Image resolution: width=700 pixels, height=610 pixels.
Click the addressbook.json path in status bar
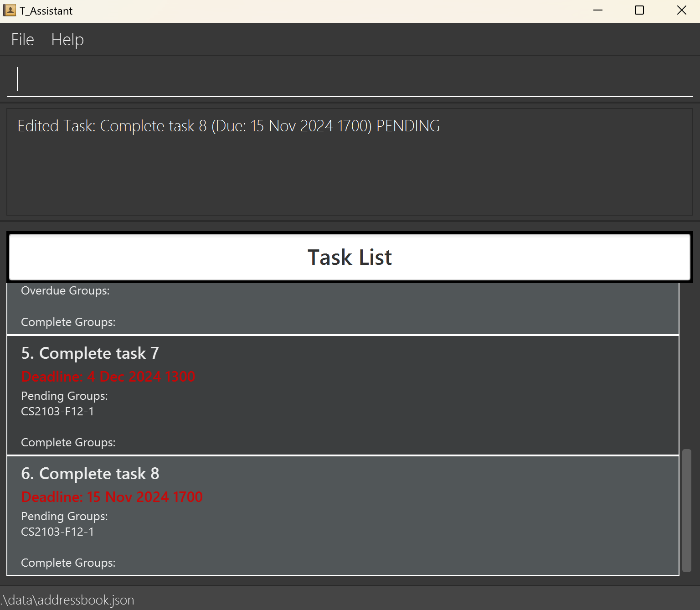click(x=67, y=600)
